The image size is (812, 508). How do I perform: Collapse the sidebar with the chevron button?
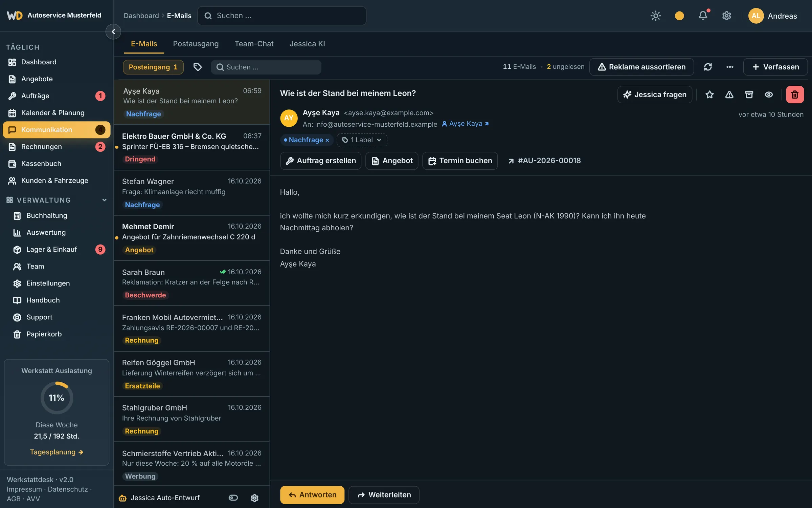click(113, 31)
